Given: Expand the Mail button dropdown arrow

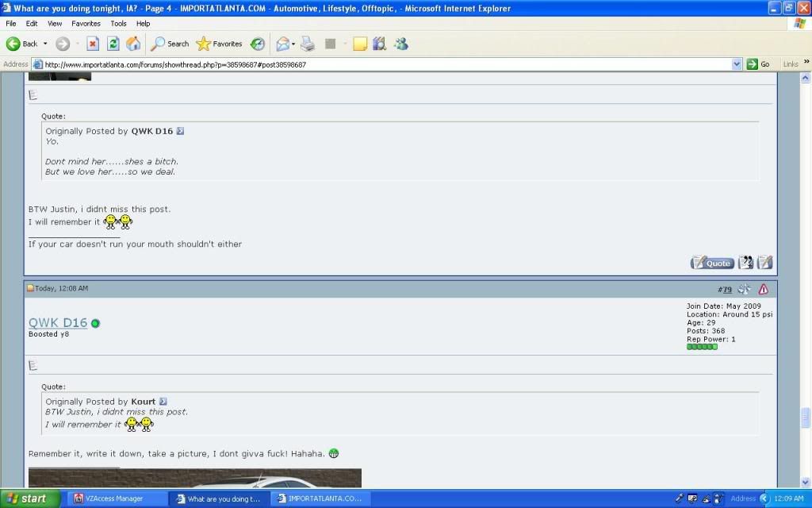Looking at the screenshot, I should coord(293,44).
